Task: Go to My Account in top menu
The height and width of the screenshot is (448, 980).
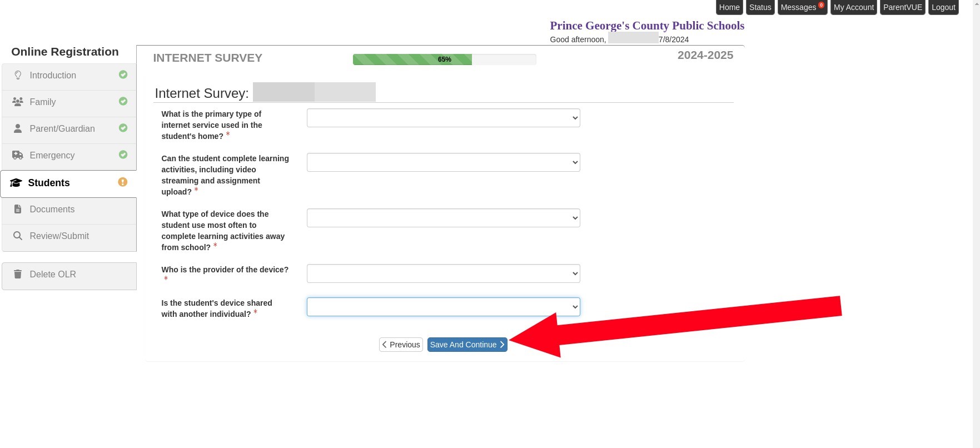Action: (853, 7)
